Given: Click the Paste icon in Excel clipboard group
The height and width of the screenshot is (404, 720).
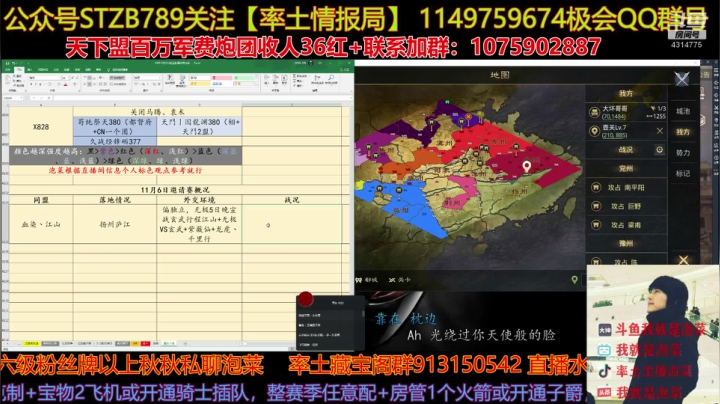Looking at the screenshot, I should pyautogui.click(x=8, y=80).
